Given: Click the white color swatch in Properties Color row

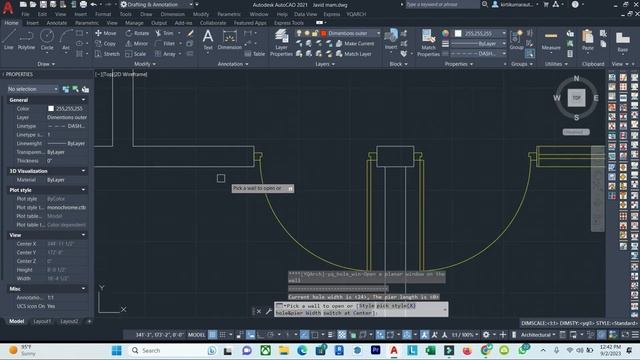Looking at the screenshot, I should 51,109.
